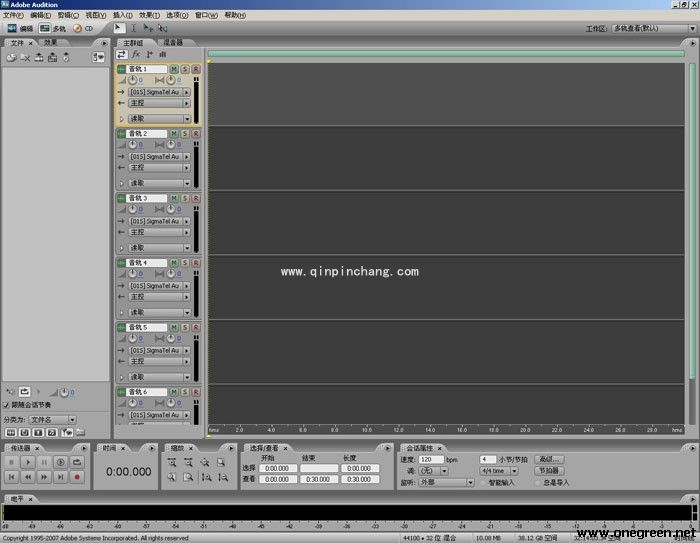Select the Move/Copy Clip tool
Image resolution: width=700 pixels, height=543 pixels.
[x=148, y=28]
